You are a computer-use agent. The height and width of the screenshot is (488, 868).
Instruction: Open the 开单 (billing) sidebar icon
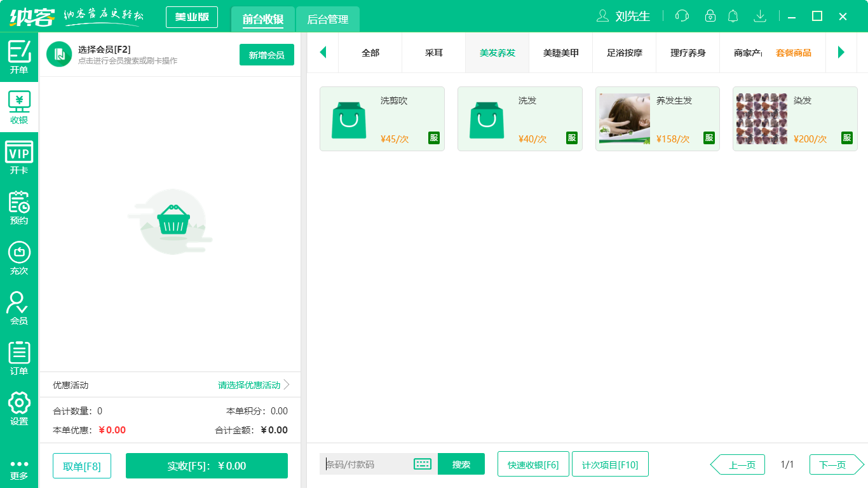pyautogui.click(x=19, y=56)
